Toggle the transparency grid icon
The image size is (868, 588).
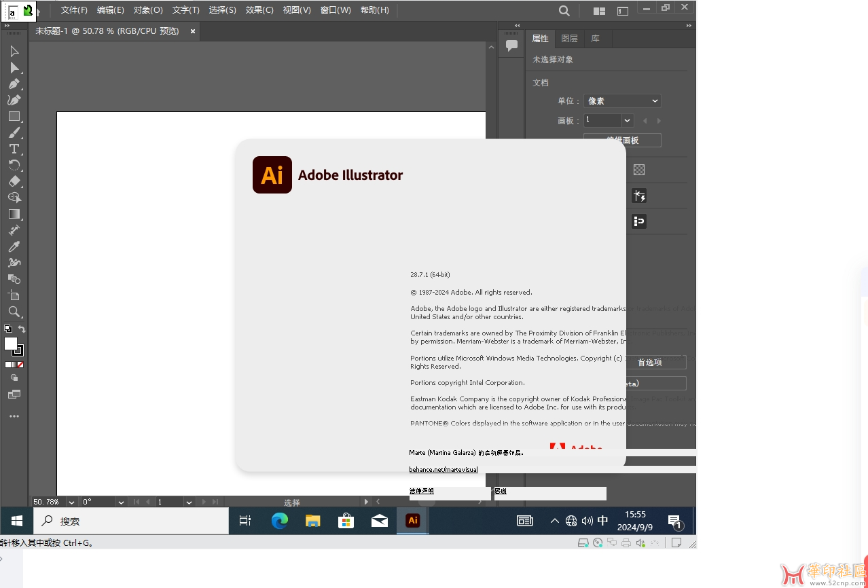coord(638,170)
